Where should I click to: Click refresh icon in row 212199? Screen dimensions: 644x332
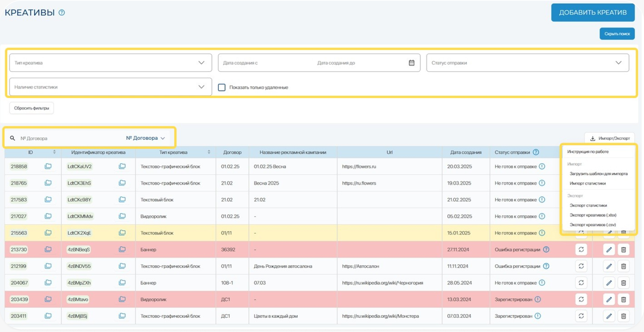tap(581, 266)
